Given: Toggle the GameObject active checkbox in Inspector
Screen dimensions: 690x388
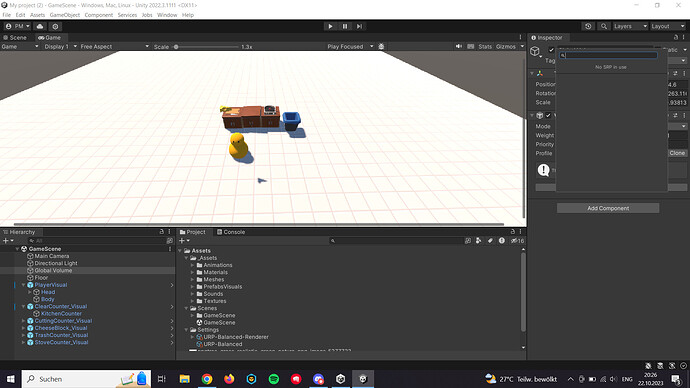Looking at the screenshot, I should (x=551, y=50).
